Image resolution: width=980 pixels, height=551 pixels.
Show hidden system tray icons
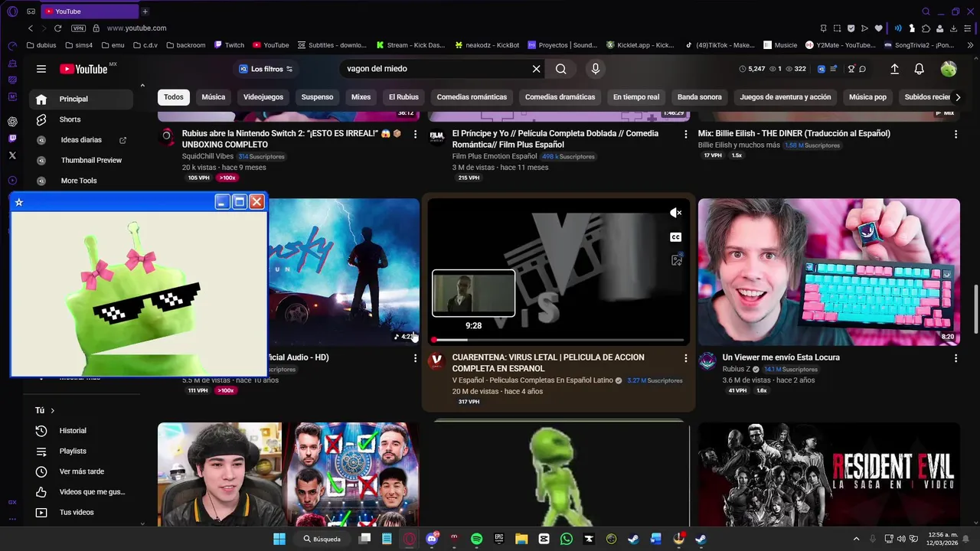(x=856, y=539)
